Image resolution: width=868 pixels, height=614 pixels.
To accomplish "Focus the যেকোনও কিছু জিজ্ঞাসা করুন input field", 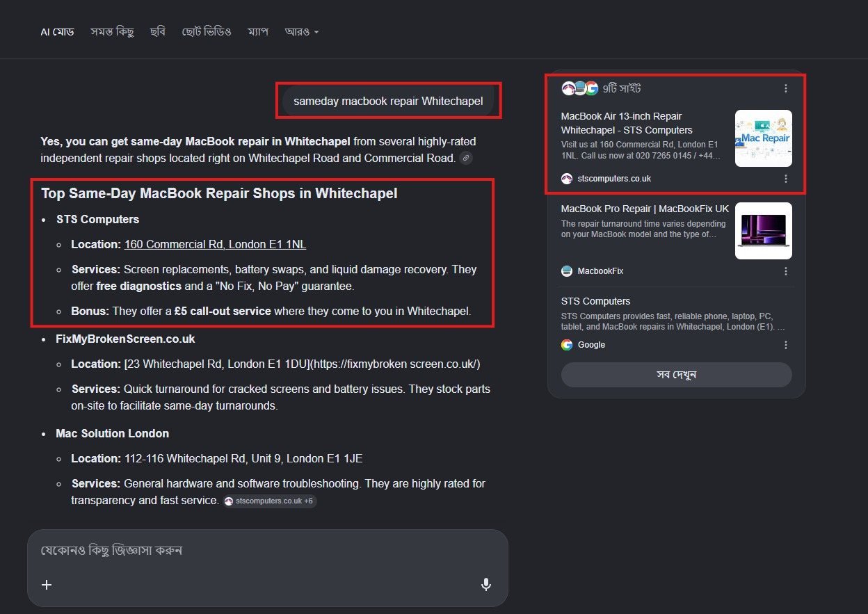I will click(267, 551).
